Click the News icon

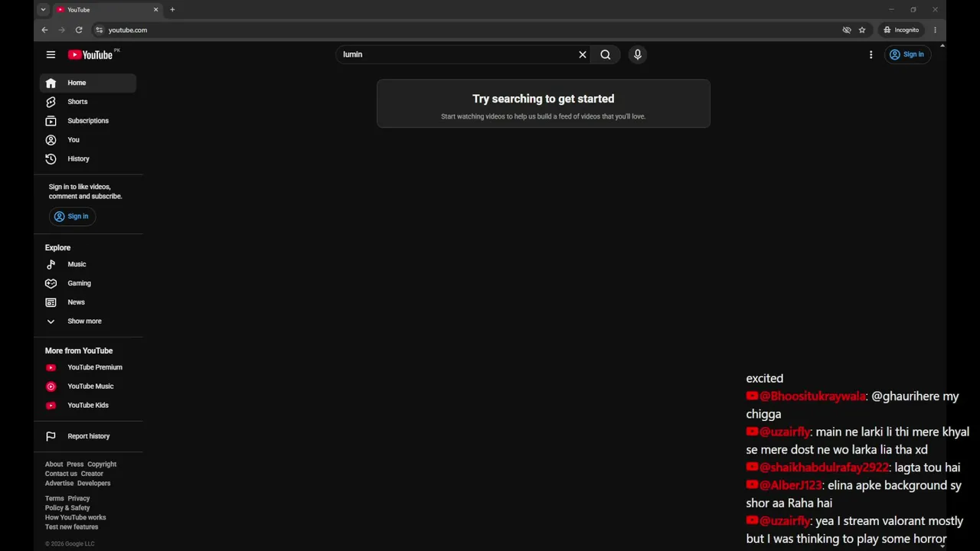51,302
